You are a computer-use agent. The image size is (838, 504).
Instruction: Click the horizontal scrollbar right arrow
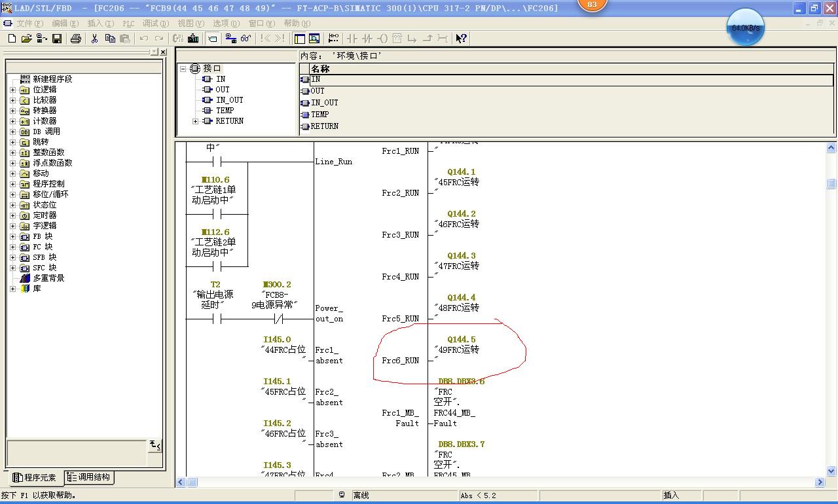(820, 482)
